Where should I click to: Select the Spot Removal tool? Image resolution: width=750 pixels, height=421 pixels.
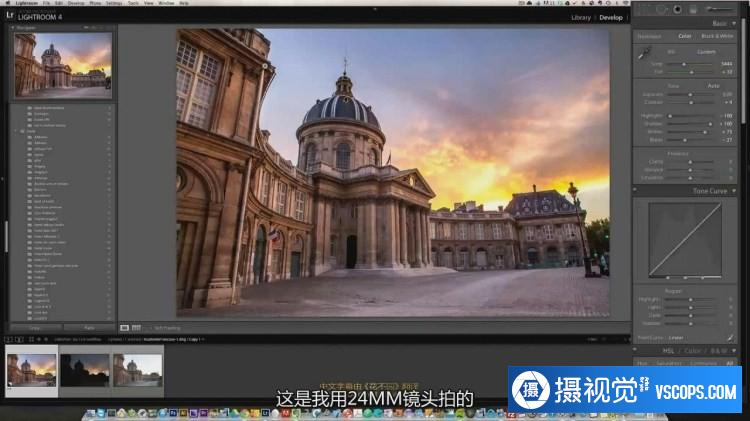click(x=661, y=9)
